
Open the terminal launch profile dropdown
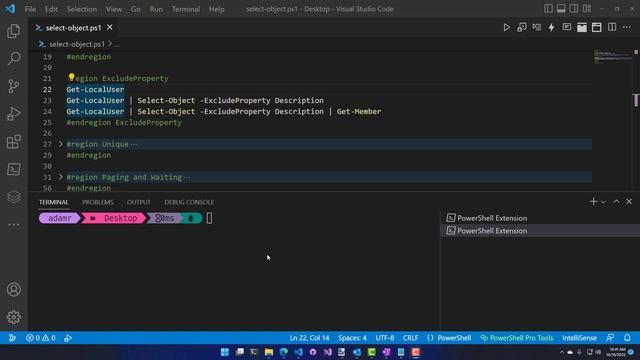(603, 202)
